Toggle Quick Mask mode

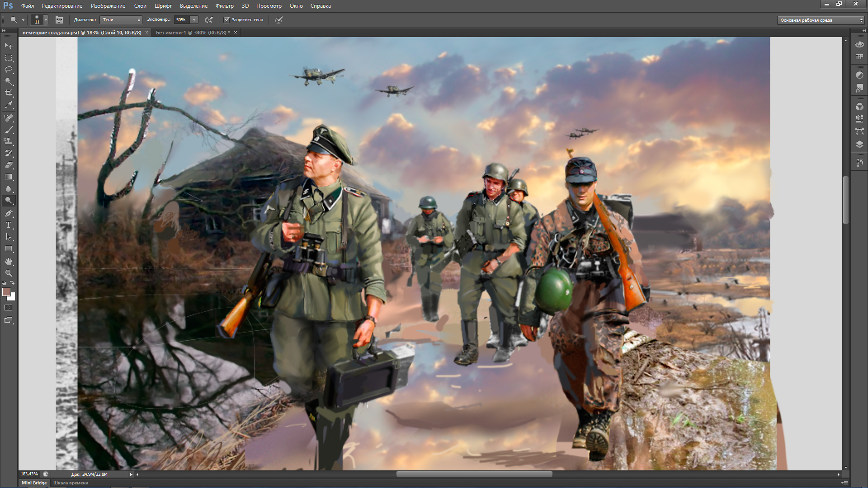9,308
